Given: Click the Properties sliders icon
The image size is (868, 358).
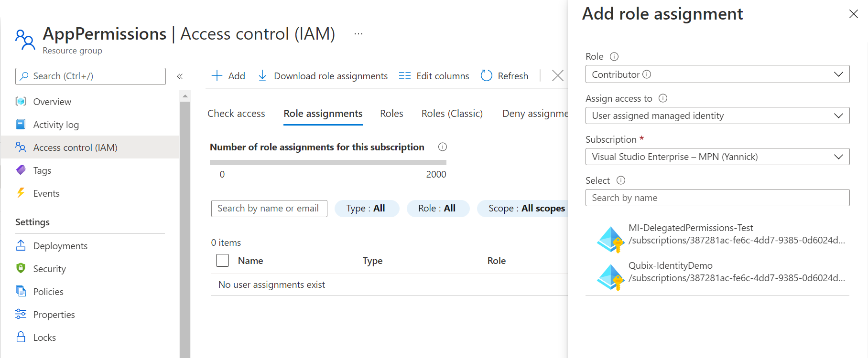Looking at the screenshot, I should (x=21, y=314).
